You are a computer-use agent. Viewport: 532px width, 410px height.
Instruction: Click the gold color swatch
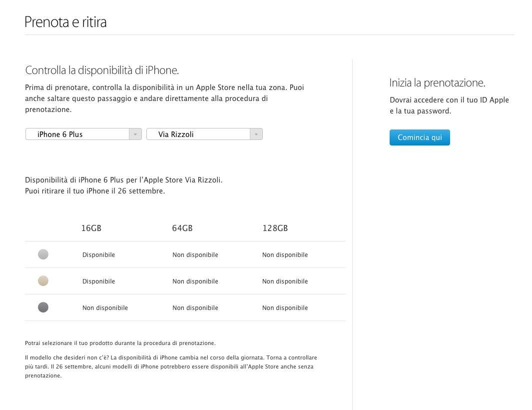click(x=43, y=280)
